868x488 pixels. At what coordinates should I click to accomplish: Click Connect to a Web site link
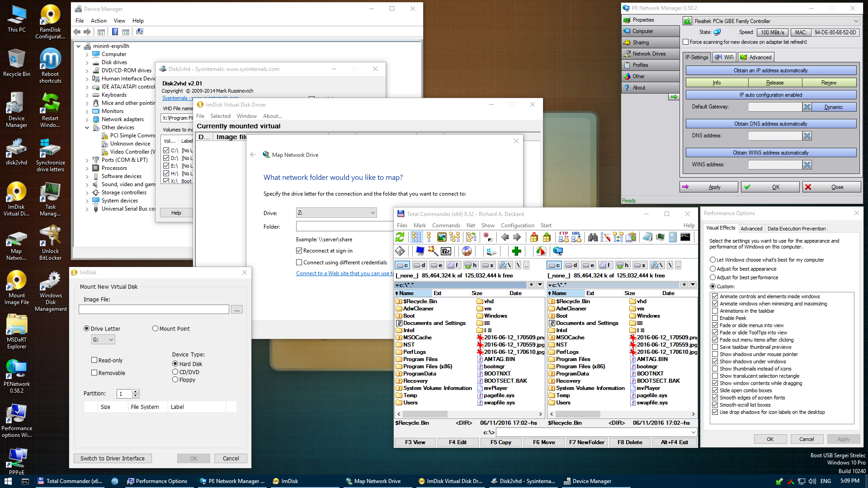click(x=344, y=273)
